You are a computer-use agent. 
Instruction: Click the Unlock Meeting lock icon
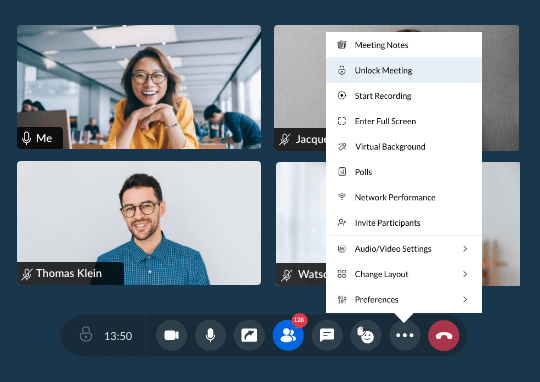pyautogui.click(x=342, y=70)
